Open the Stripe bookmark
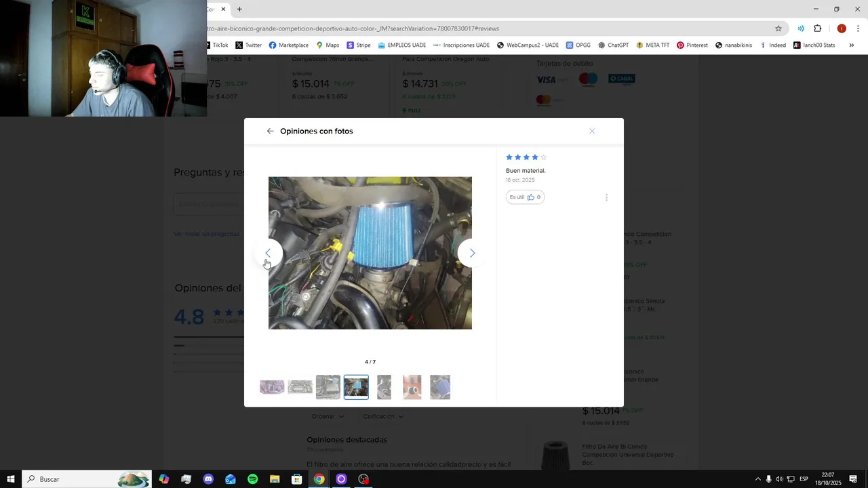 [x=359, y=45]
